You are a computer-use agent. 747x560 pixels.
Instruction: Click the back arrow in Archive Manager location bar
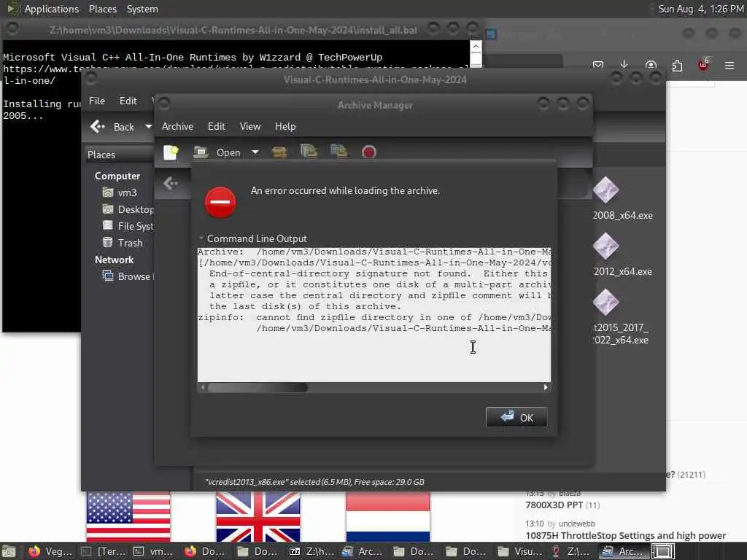[171, 183]
